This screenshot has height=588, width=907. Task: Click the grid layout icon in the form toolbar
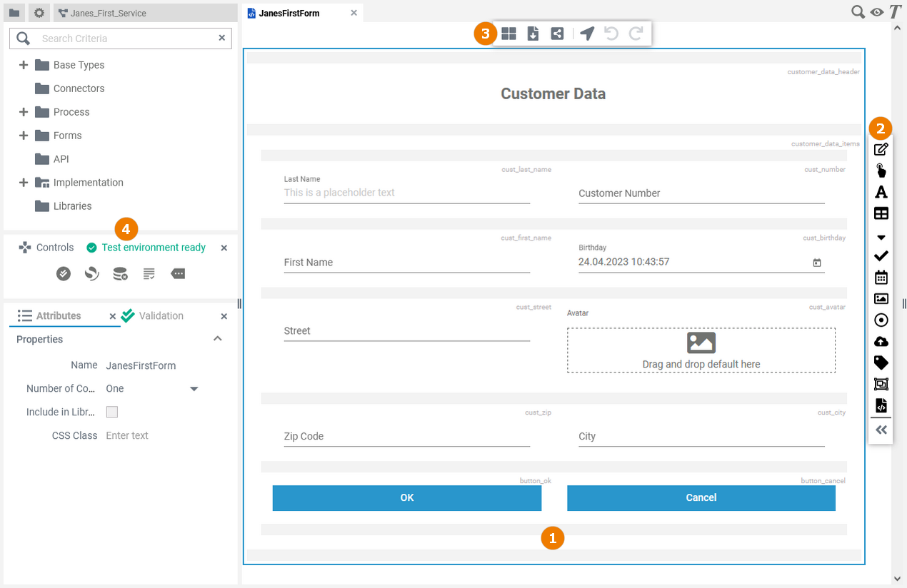tap(508, 34)
